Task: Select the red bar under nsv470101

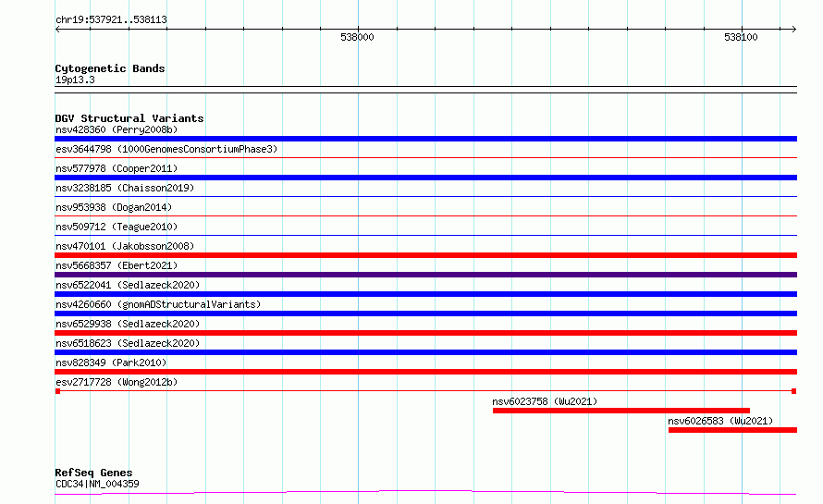Action: (x=425, y=255)
